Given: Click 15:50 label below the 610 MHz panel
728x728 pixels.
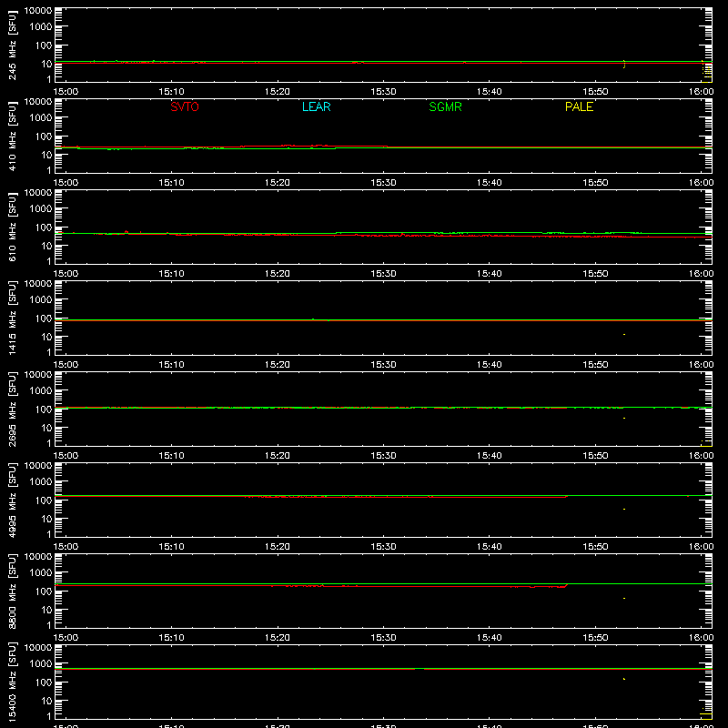Looking at the screenshot, I should coord(595,274).
